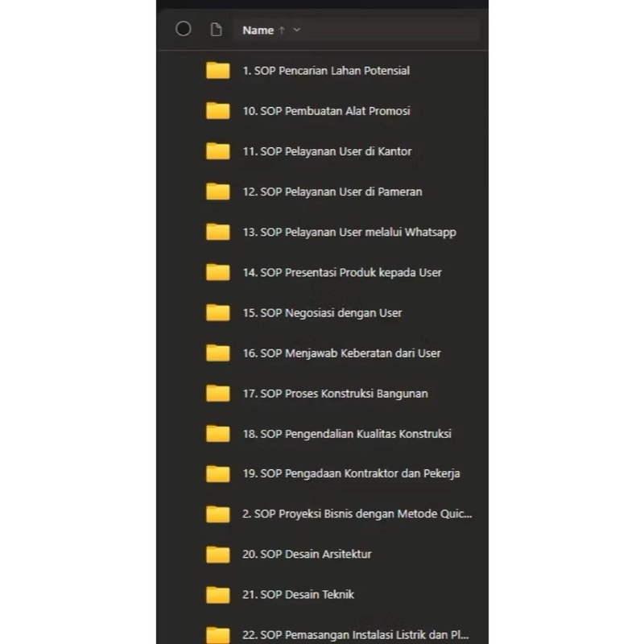Click folder icon for 21. SOP Desain Teknik

click(217, 595)
